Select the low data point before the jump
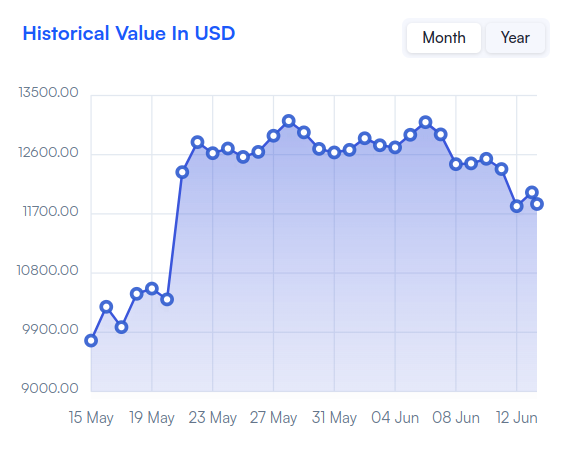This screenshot has width=567, height=454. click(x=167, y=299)
